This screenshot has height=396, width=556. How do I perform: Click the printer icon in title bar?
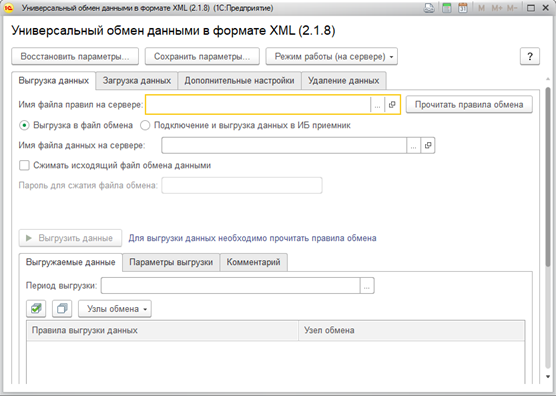pyautogui.click(x=429, y=8)
